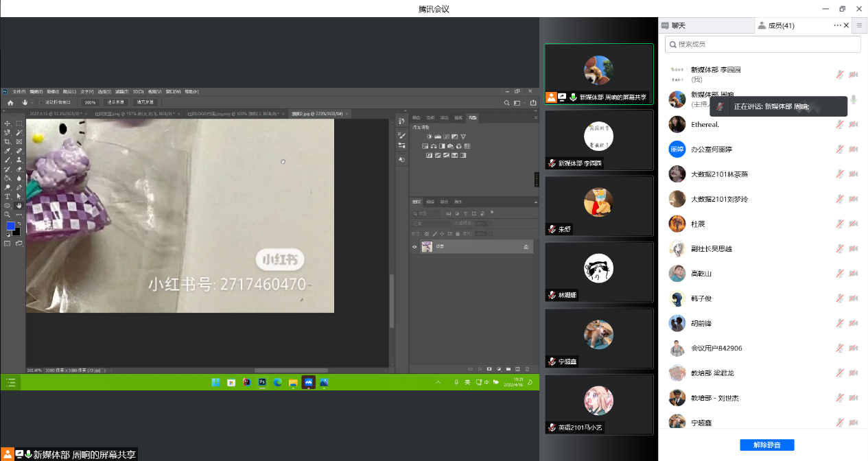Open the Hand tool options dropdown arrow
Screen dimensions: 868x461
click(x=32, y=102)
